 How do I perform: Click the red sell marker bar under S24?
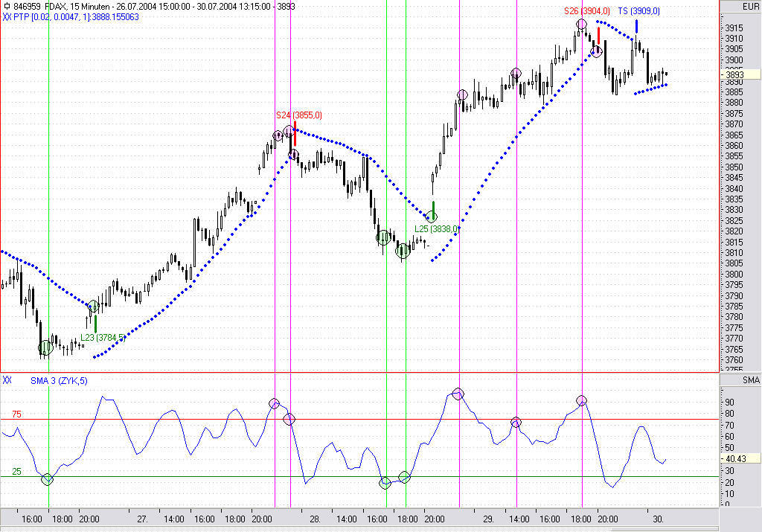pyautogui.click(x=295, y=133)
